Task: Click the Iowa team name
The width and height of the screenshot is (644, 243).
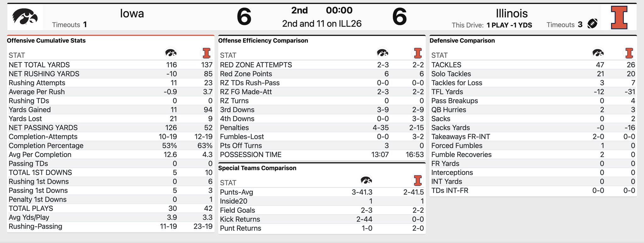Action: (x=132, y=13)
